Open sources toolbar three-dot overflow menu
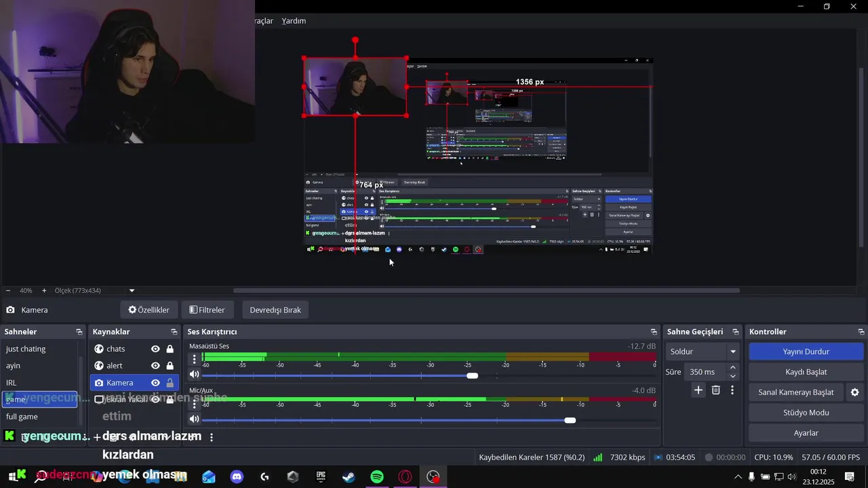This screenshot has height=488, width=868. [x=212, y=438]
